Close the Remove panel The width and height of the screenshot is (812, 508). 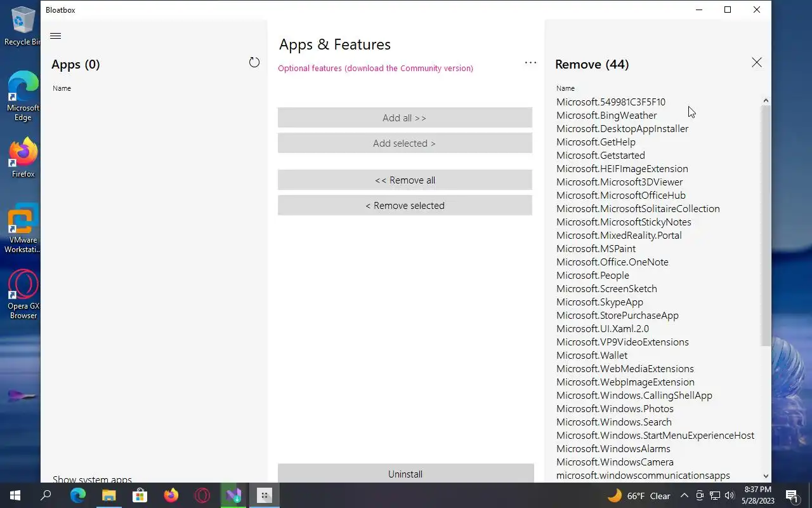[x=757, y=62]
